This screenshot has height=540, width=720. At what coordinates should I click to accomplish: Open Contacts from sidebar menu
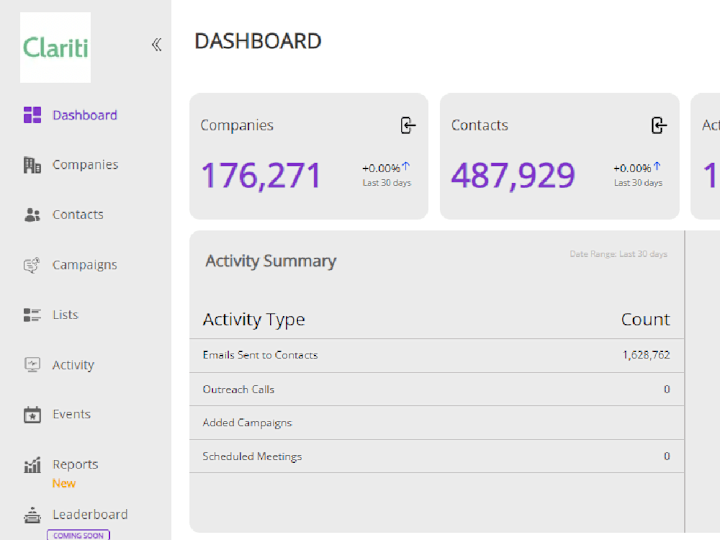click(78, 214)
